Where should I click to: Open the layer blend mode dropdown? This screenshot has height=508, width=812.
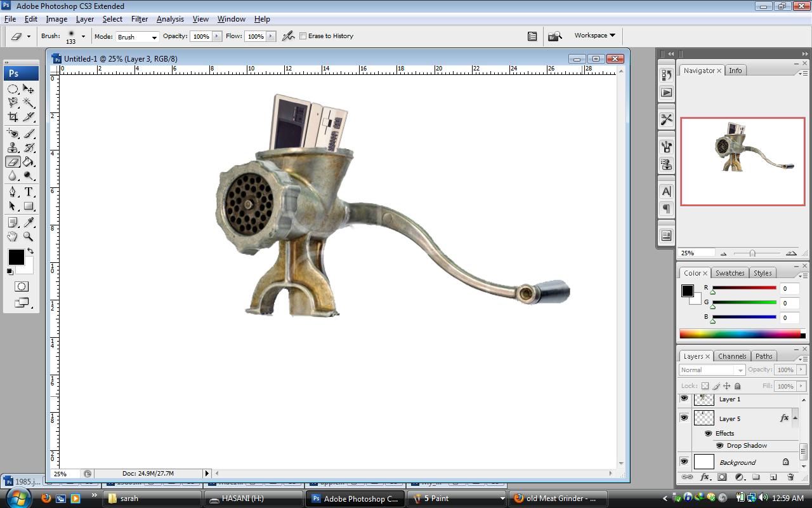[x=712, y=370]
